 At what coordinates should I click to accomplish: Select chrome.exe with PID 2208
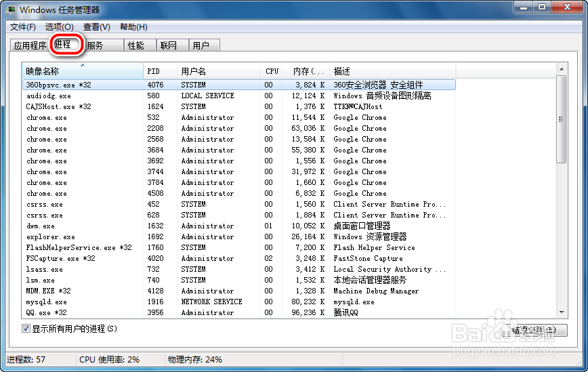coord(239,128)
